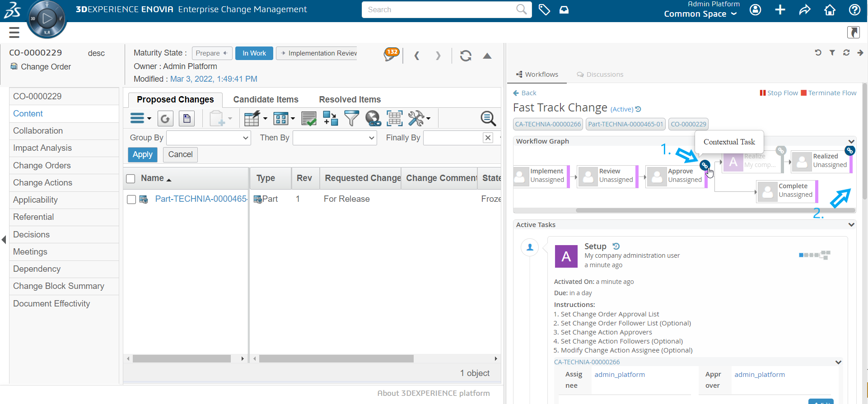Open the hamburger menu icon
This screenshot has width=868, height=404.
point(14,32)
